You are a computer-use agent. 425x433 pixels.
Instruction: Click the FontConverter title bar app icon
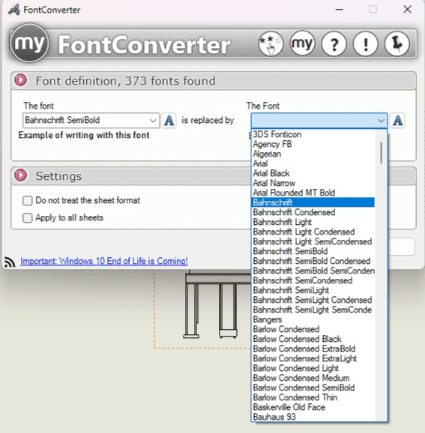[14, 10]
